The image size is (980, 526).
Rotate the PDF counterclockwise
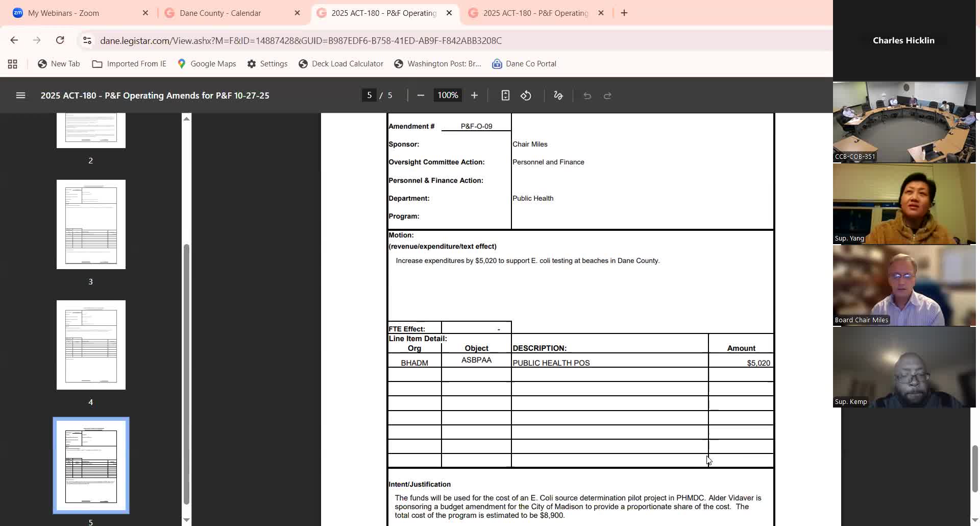pyautogui.click(x=526, y=95)
